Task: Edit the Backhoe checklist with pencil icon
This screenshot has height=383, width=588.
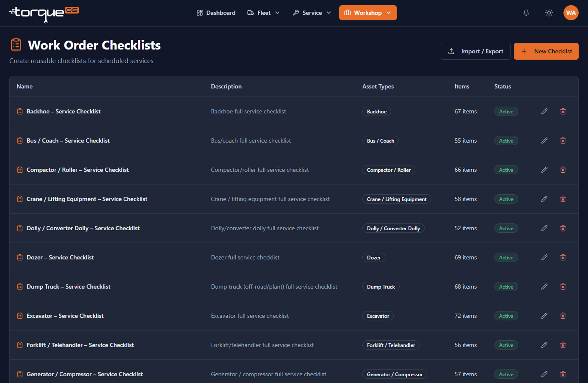Action: pos(544,111)
